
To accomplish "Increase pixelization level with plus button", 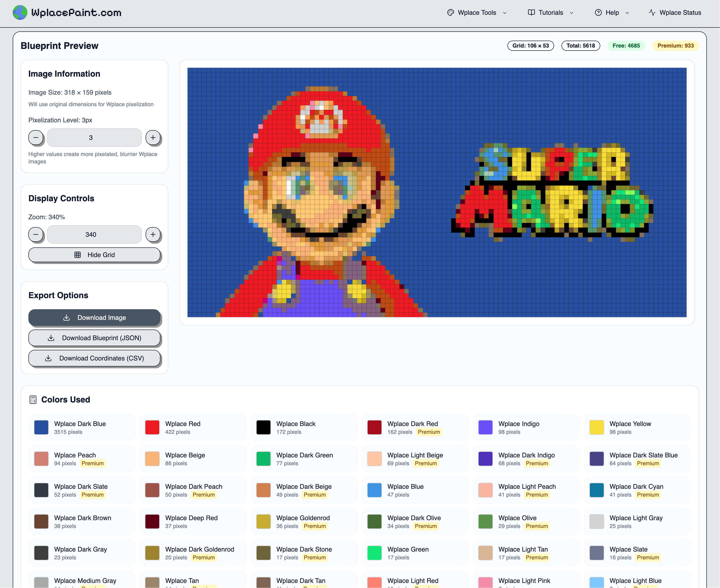I will click(x=153, y=138).
